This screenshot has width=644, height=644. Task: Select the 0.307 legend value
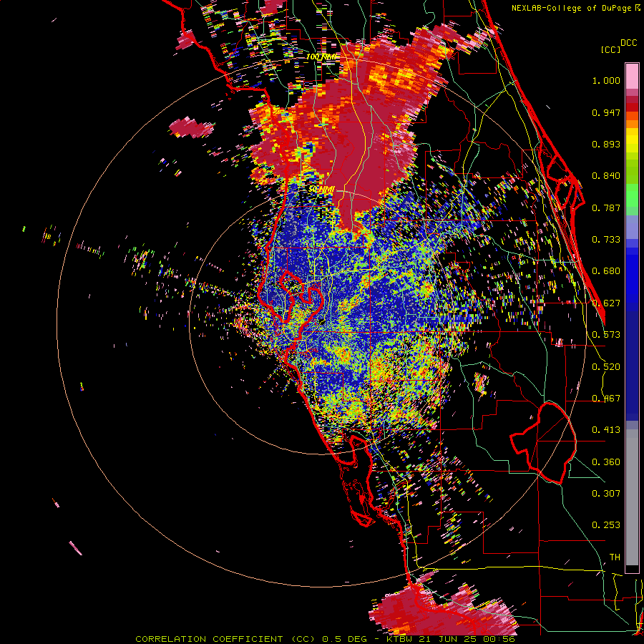click(x=606, y=494)
